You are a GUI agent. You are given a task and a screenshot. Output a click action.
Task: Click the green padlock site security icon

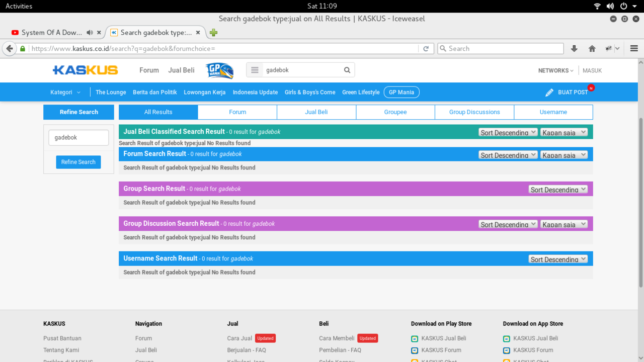coord(23,49)
